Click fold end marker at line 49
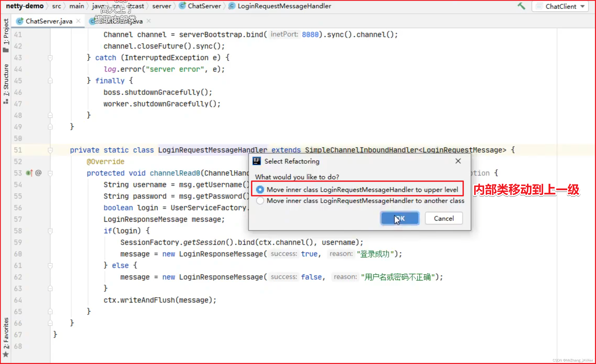The image size is (596, 364). pyautogui.click(x=50, y=127)
